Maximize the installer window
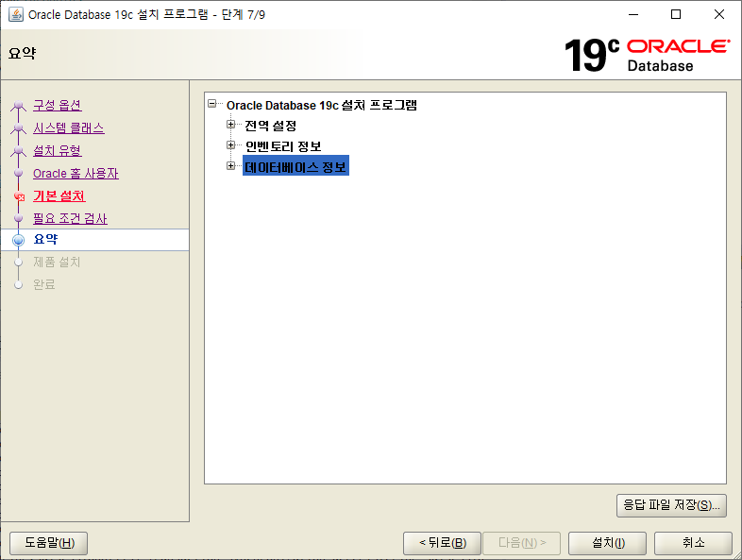The height and width of the screenshot is (560, 742). (x=676, y=14)
